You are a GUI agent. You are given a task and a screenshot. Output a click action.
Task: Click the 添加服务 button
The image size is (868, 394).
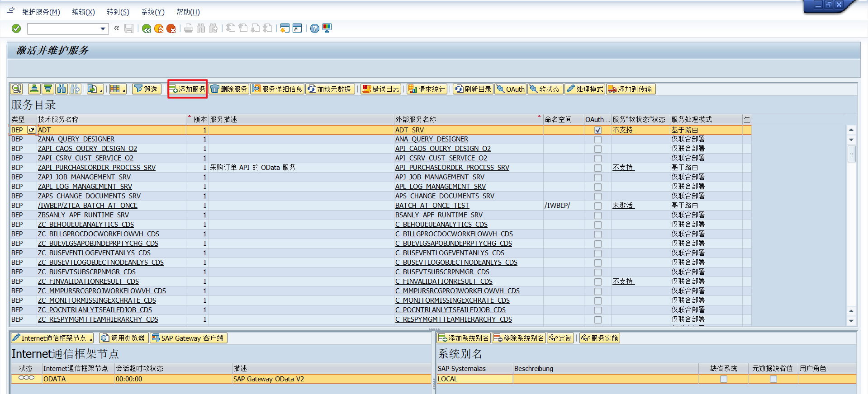pos(187,89)
